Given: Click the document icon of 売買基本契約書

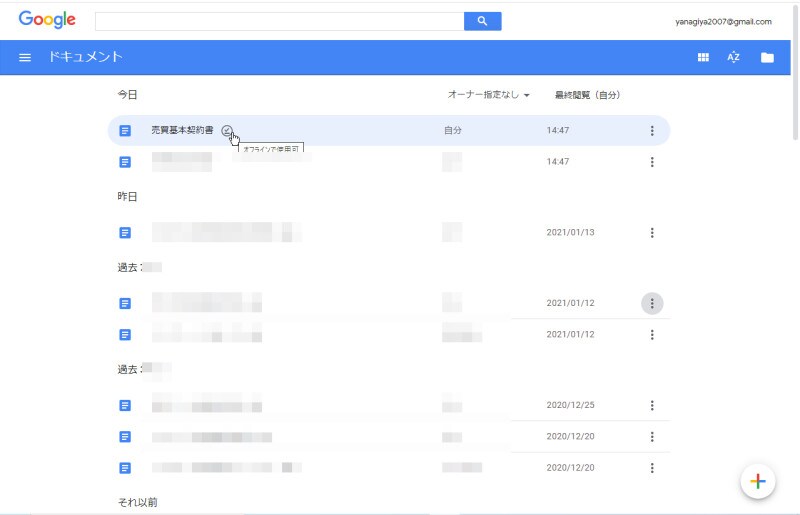Looking at the screenshot, I should point(125,131).
